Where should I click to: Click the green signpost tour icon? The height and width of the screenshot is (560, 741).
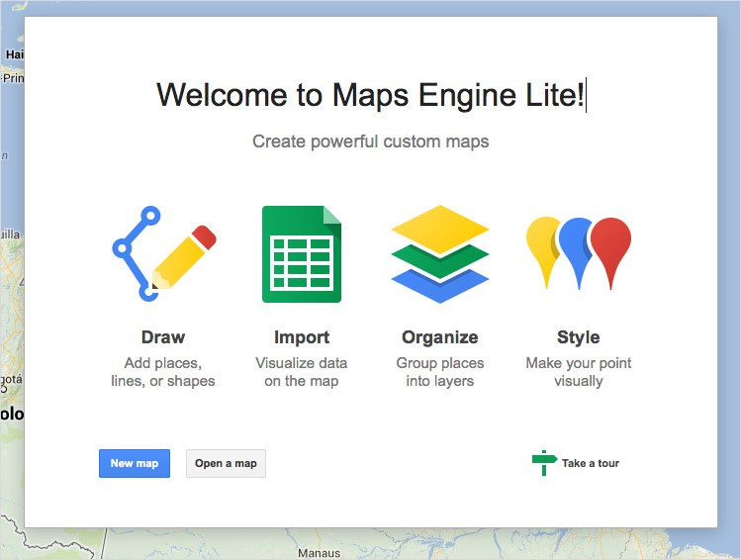[x=543, y=463]
